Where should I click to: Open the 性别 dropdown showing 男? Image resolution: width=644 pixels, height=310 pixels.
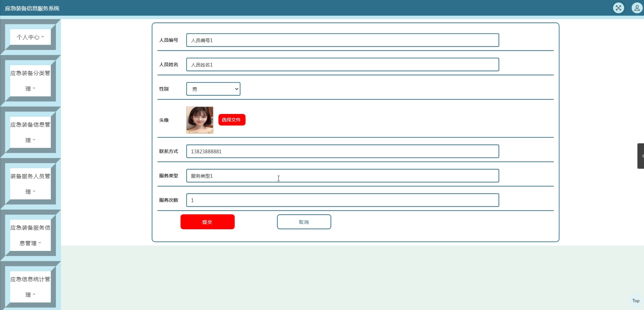click(213, 89)
